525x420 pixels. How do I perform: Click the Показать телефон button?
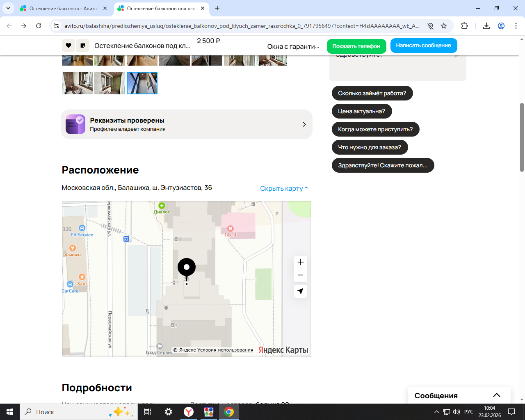(x=356, y=46)
